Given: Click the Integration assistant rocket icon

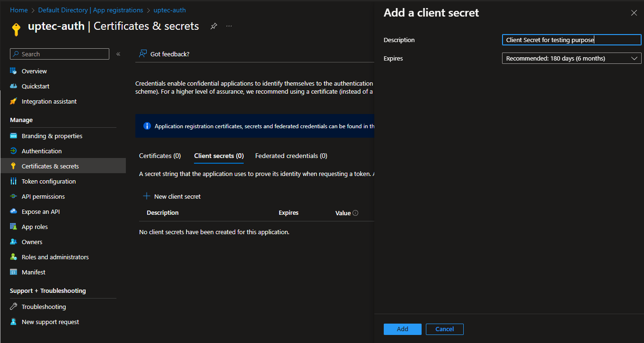Looking at the screenshot, I should pos(13,101).
